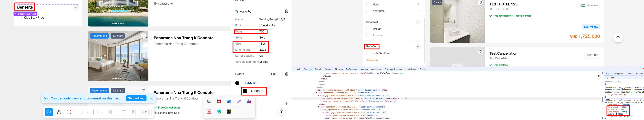Open the Frame tool dropdown arrow
644x120 pixels.
[87, 112]
